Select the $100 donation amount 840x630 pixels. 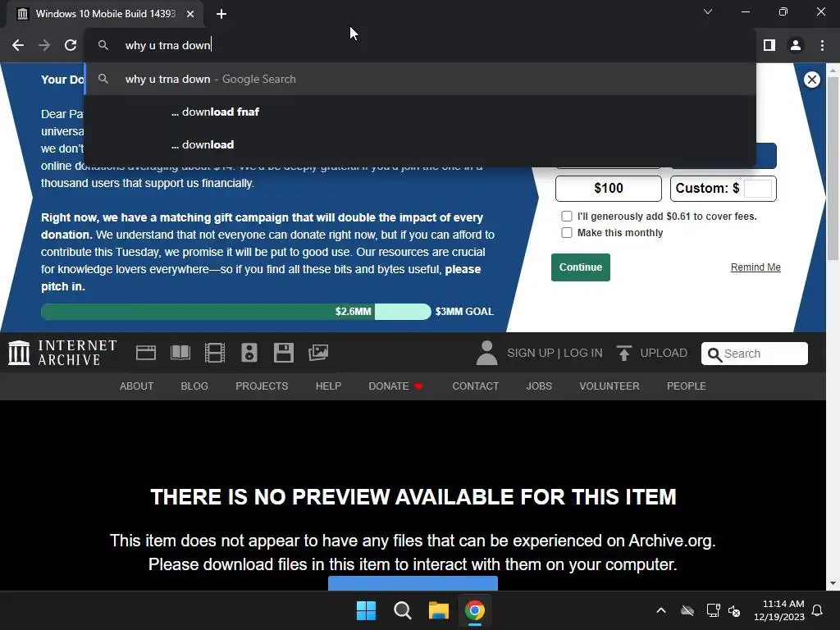click(609, 188)
